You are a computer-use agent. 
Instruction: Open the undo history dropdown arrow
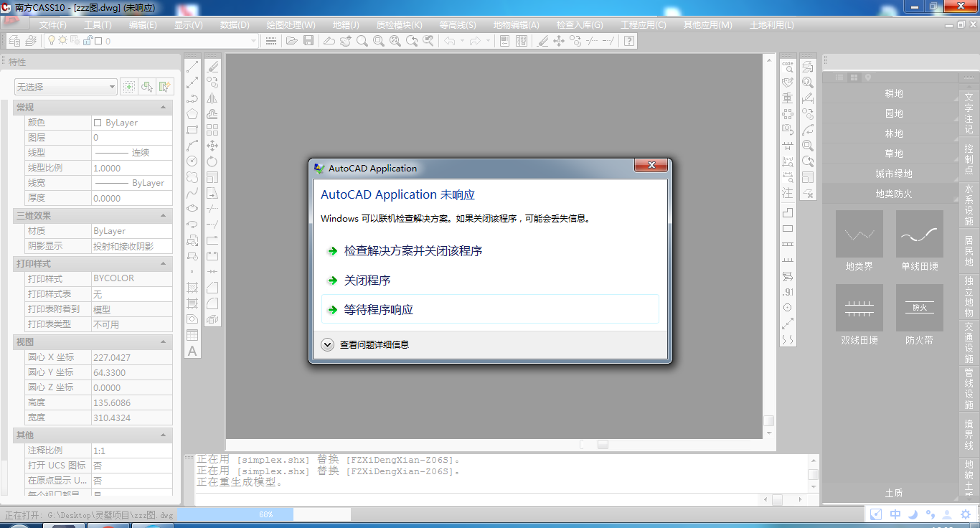coord(462,41)
